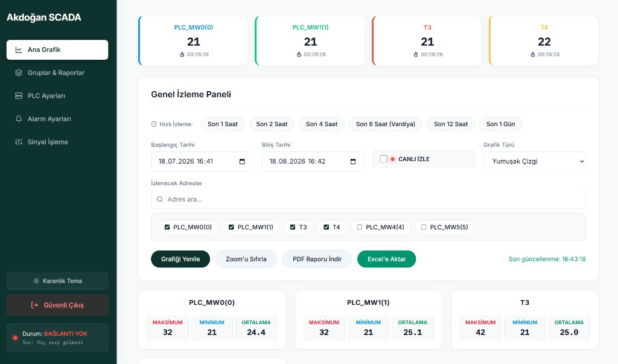The height and width of the screenshot is (364, 618).
Task: Choose the Son 1 Gün quick range
Action: pyautogui.click(x=500, y=124)
